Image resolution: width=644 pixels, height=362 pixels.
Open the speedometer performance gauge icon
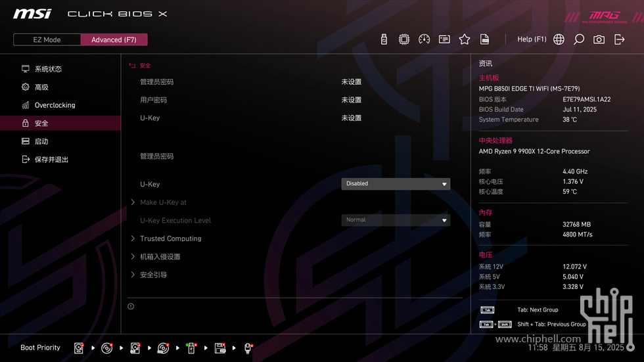[x=424, y=39]
